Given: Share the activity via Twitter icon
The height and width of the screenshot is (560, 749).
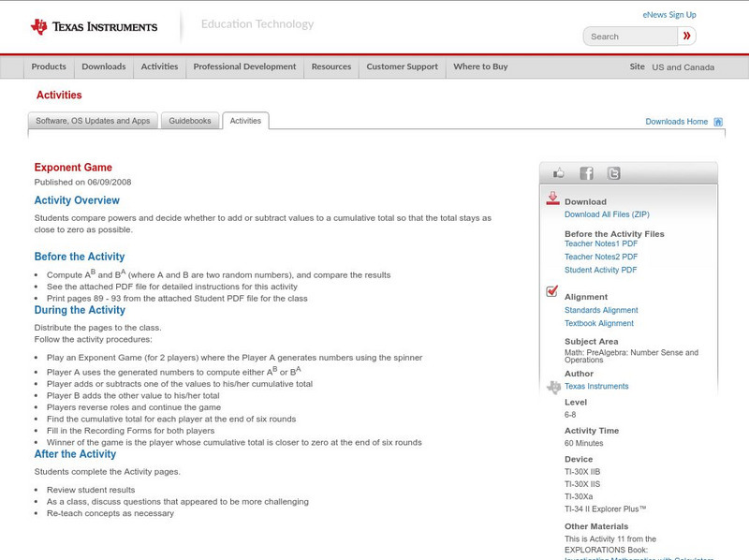Looking at the screenshot, I should tap(613, 173).
